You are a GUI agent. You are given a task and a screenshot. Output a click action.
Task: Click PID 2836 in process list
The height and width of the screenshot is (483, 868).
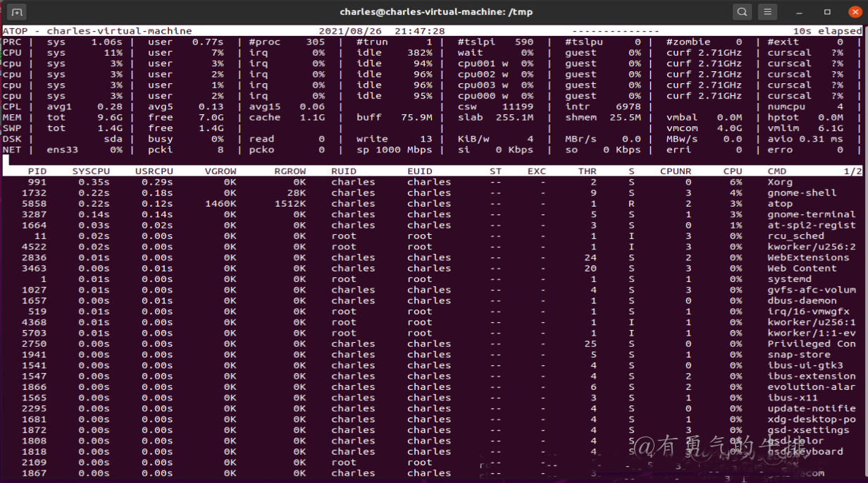[x=34, y=257]
